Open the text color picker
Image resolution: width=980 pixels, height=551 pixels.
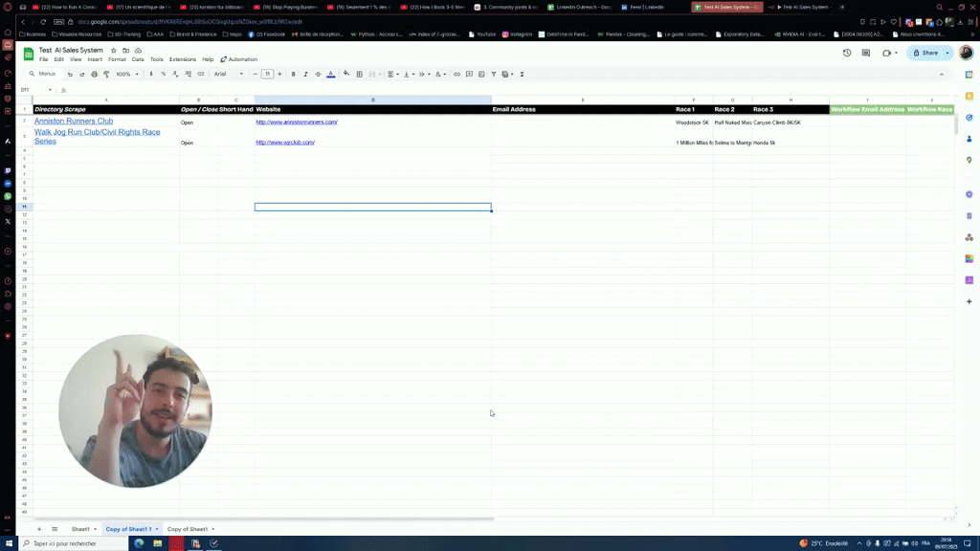pos(330,75)
